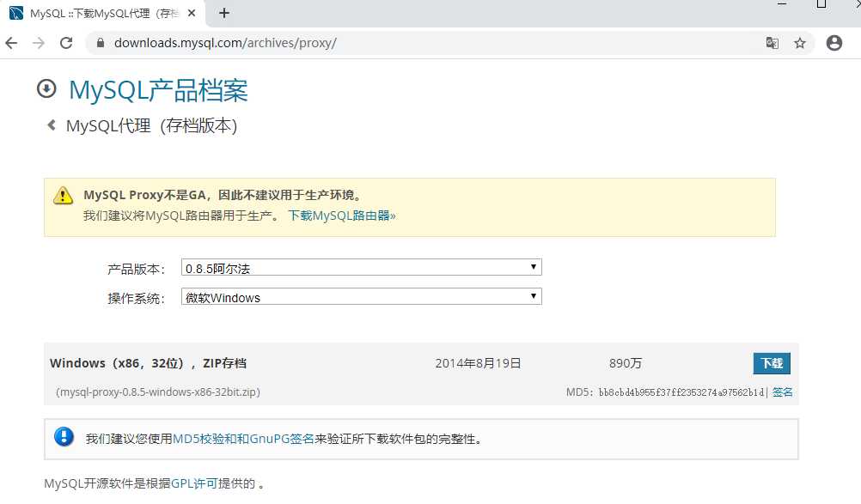Bookmark this page with star icon
This screenshot has height=504, width=861.
tap(800, 43)
